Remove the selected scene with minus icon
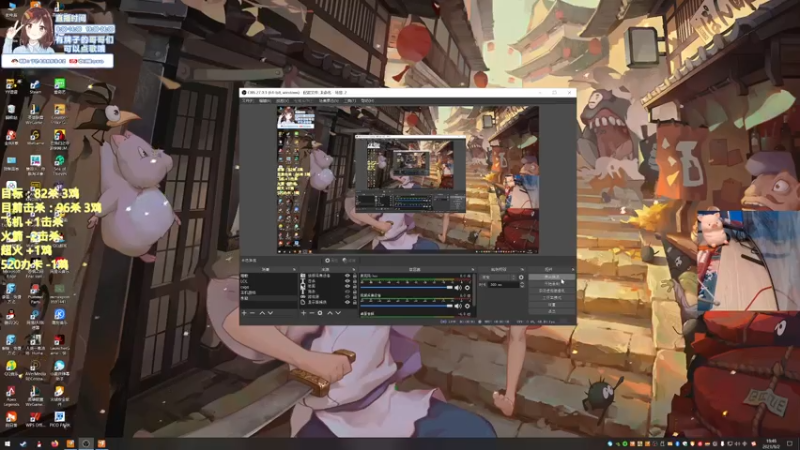800x450 pixels. 253,313
